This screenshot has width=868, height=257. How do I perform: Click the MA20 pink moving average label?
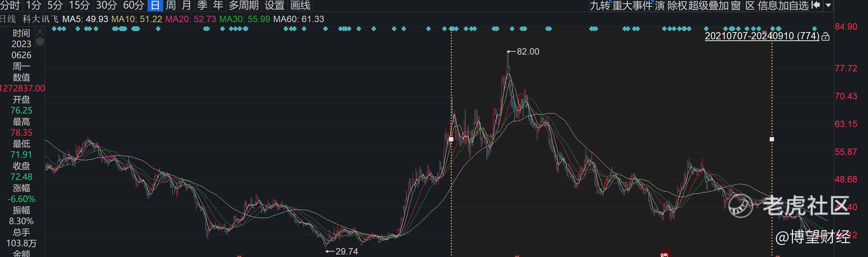pyautogui.click(x=191, y=19)
